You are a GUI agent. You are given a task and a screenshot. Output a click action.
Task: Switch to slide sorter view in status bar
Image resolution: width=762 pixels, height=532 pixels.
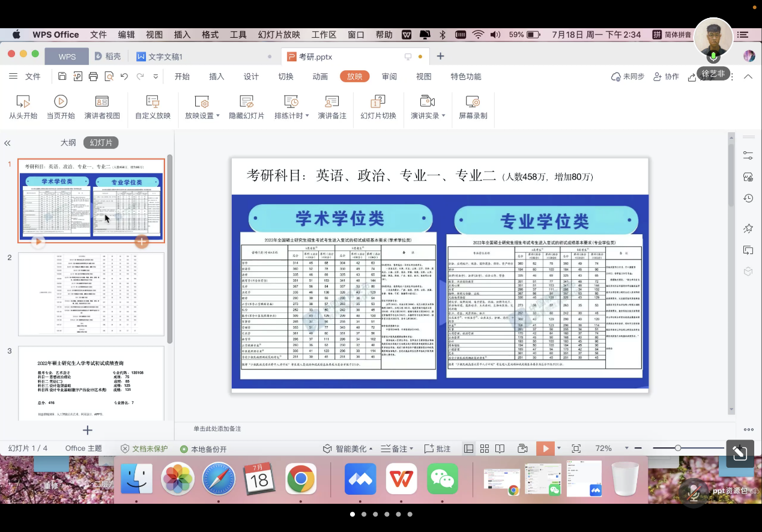pyautogui.click(x=484, y=449)
